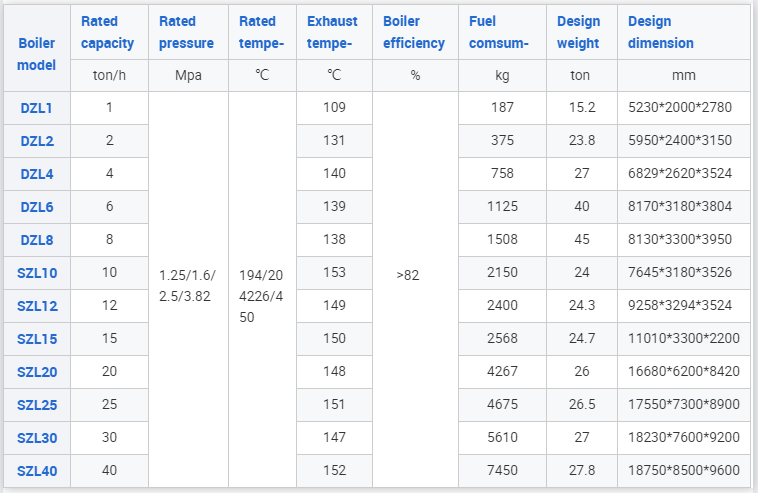
Task: Select the Fuel consumption column header
Action: 499,32
